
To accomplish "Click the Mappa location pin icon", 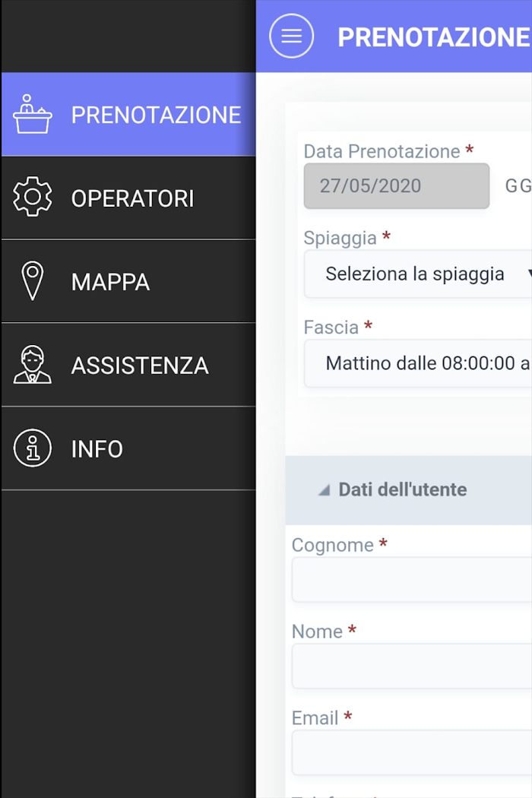I will pyautogui.click(x=32, y=280).
